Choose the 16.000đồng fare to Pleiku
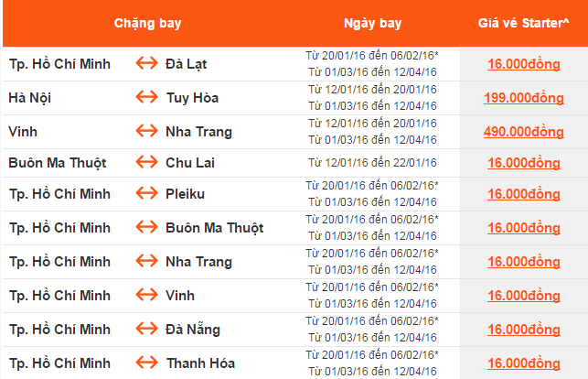588x379 pixels. tap(523, 194)
